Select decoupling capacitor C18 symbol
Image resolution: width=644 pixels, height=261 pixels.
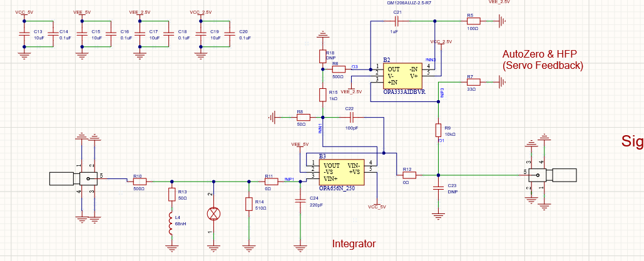coord(169,34)
